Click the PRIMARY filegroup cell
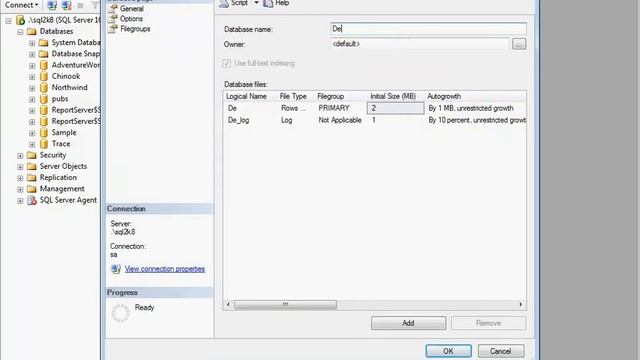This screenshot has height=360, width=640. [334, 108]
